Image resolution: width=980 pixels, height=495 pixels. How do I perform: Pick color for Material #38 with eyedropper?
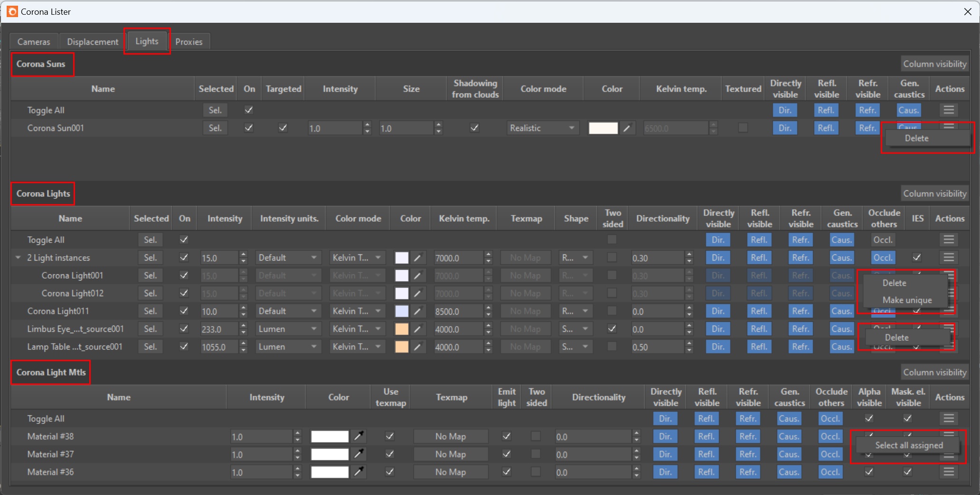pos(359,436)
